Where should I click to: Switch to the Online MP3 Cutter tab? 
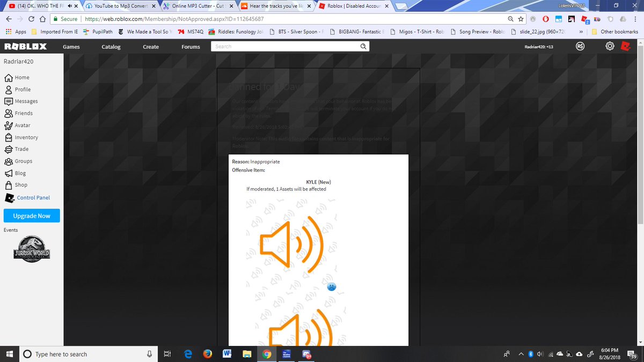pyautogui.click(x=198, y=6)
